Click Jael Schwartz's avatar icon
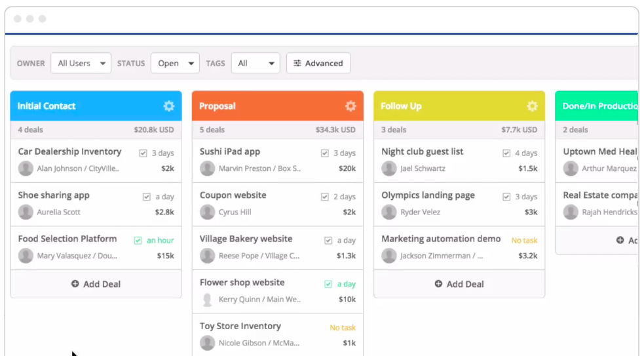The height and width of the screenshot is (356, 644). tap(389, 168)
